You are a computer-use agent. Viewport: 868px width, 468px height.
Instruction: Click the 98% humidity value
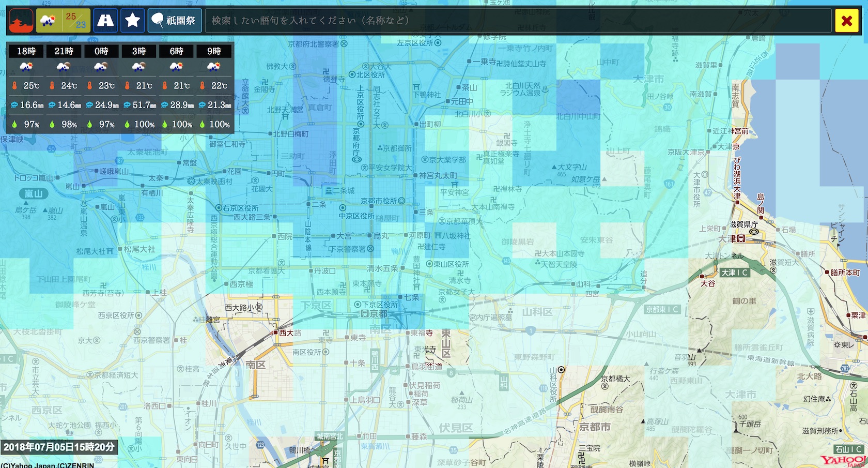pyautogui.click(x=69, y=125)
